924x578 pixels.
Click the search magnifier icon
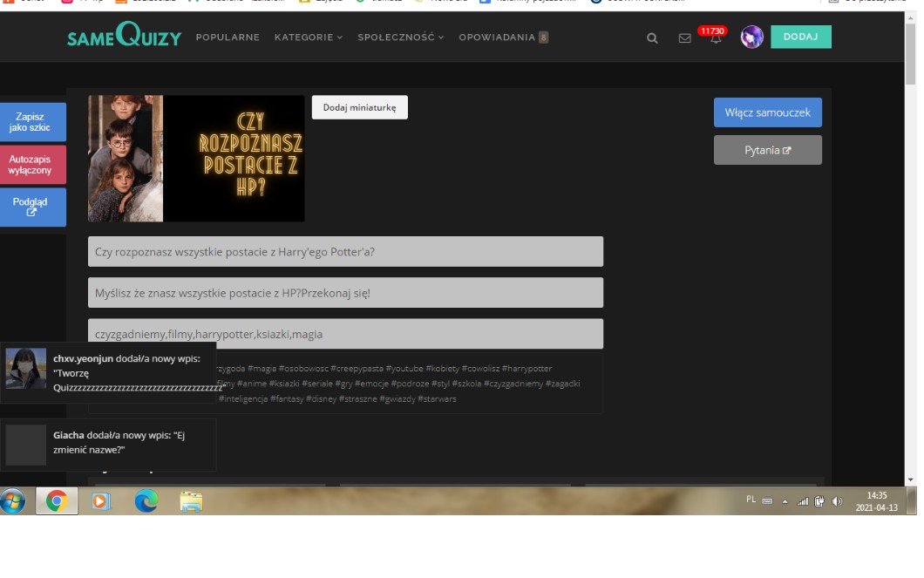(x=652, y=38)
